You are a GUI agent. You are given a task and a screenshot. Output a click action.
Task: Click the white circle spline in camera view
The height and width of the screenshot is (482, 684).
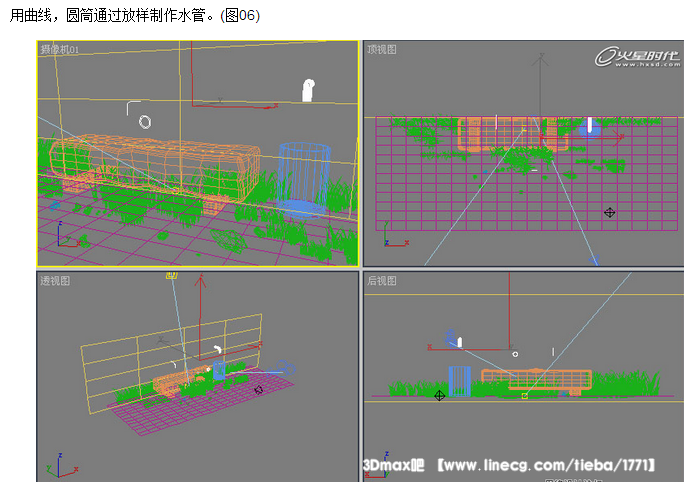coord(145,122)
